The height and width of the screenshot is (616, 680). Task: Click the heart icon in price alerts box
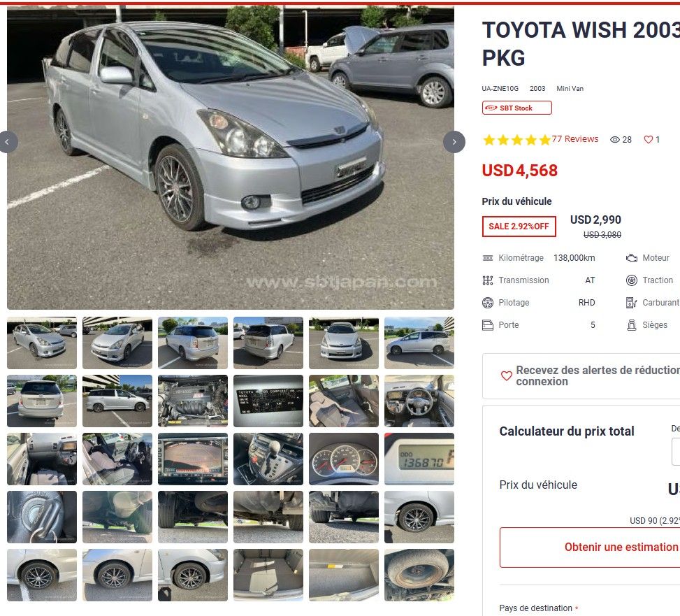[x=507, y=375]
